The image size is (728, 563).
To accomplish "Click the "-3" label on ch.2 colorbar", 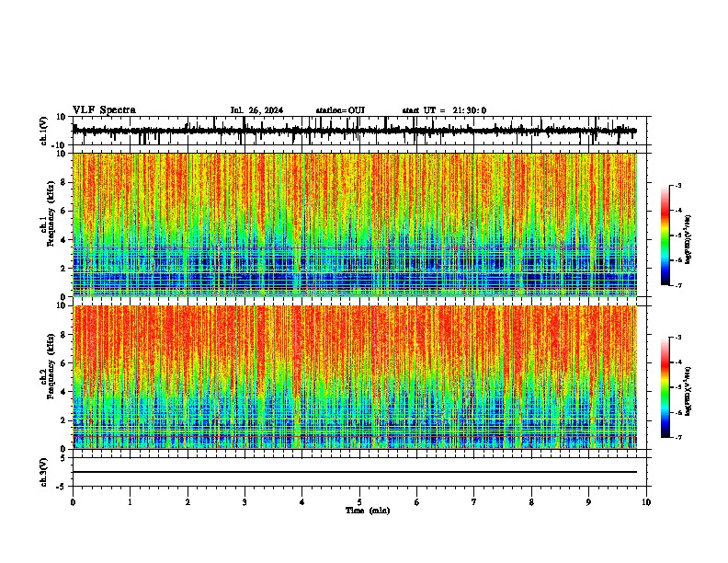I will click(678, 338).
